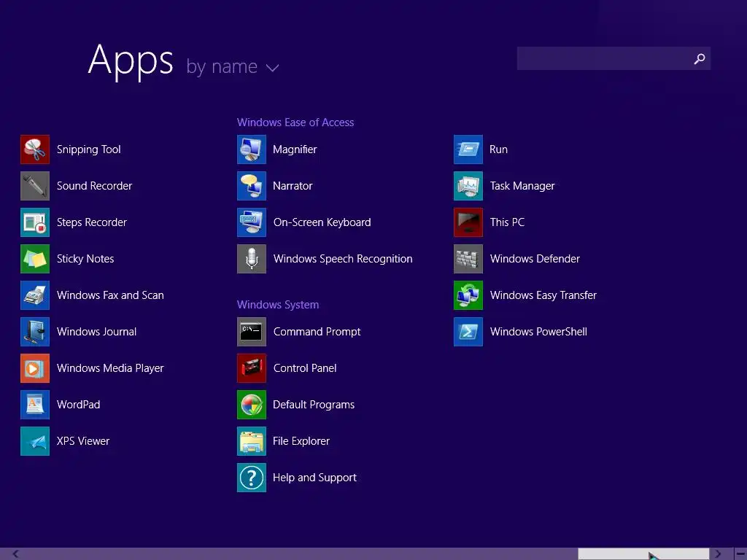Open the Windows PowerShell icon
Viewport: 747px width, 560px height.
tap(468, 332)
